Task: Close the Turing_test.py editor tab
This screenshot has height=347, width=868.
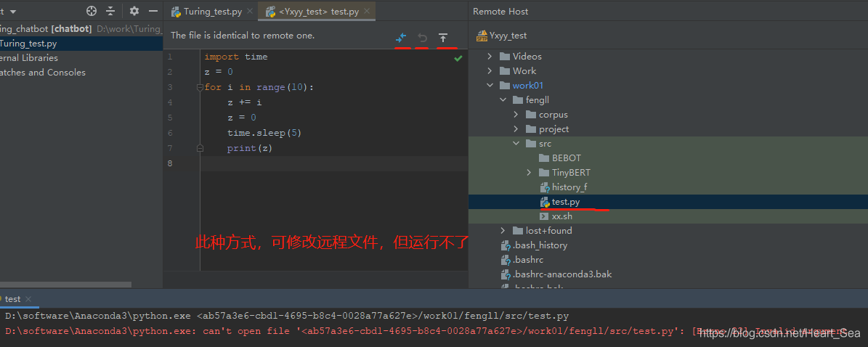Action: [250, 11]
